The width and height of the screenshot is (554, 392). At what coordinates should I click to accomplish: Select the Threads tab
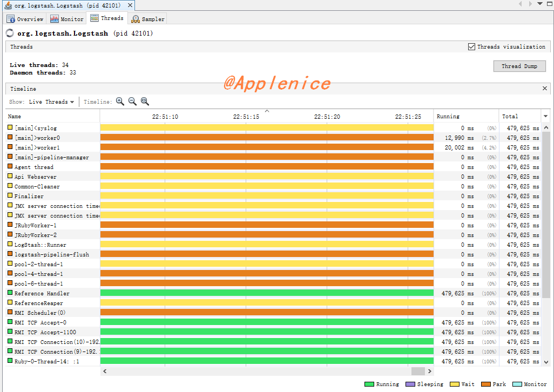(107, 18)
